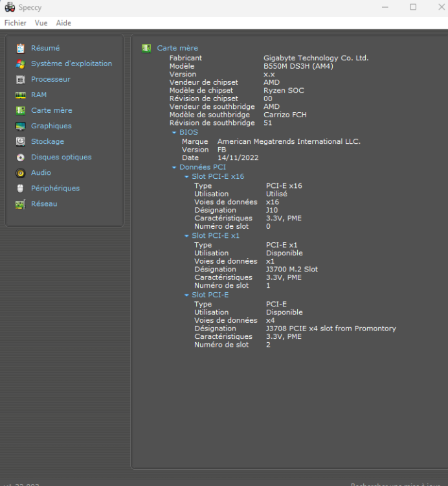Open Système d'exploitation section

(x=71, y=64)
